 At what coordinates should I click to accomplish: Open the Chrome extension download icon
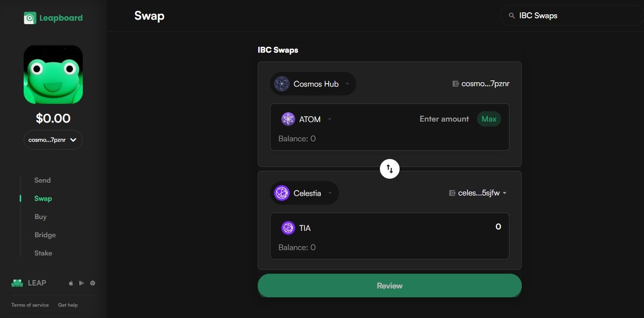coord(93,283)
